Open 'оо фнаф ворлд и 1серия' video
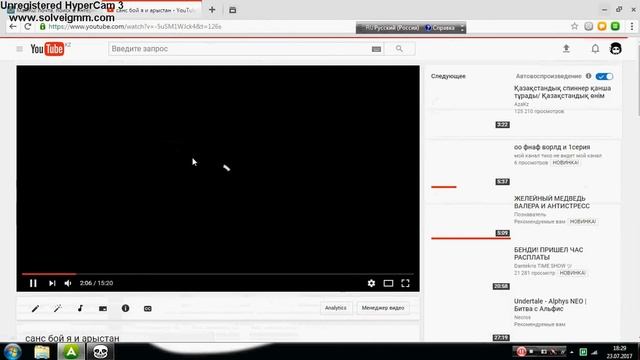The width and height of the screenshot is (640, 360). pos(552,147)
